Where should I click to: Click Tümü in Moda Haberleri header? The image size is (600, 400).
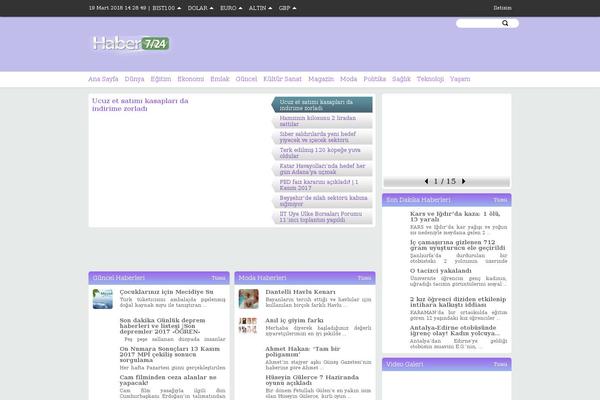(x=364, y=278)
